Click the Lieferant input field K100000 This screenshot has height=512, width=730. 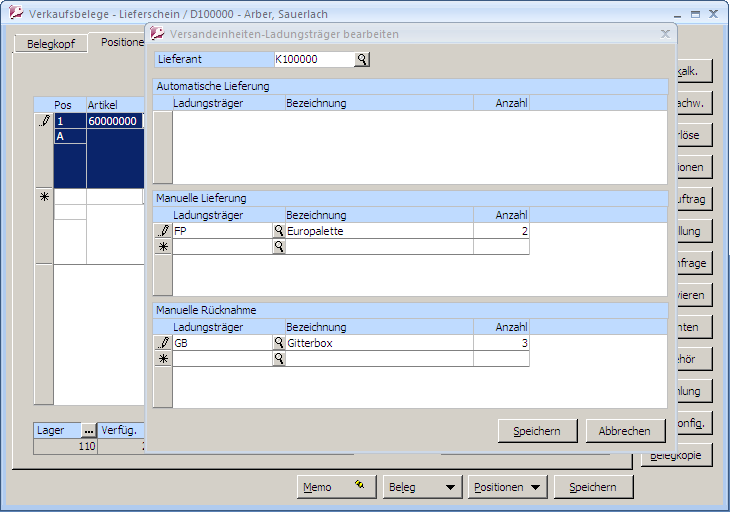(313, 60)
